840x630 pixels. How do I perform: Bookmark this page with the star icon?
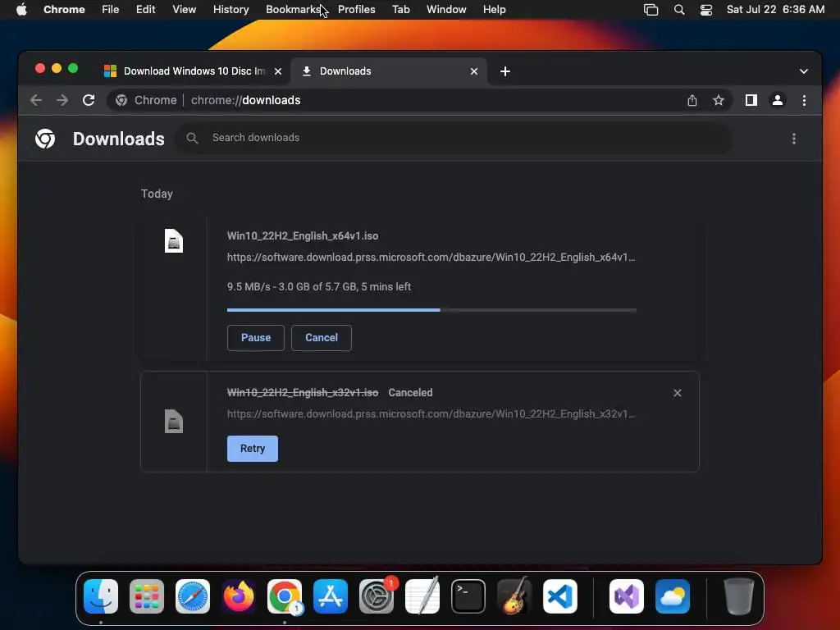pos(719,100)
